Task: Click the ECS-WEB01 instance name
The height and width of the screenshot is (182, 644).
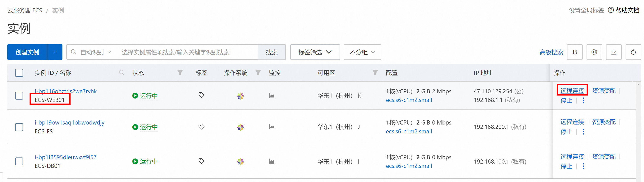Action: point(49,100)
